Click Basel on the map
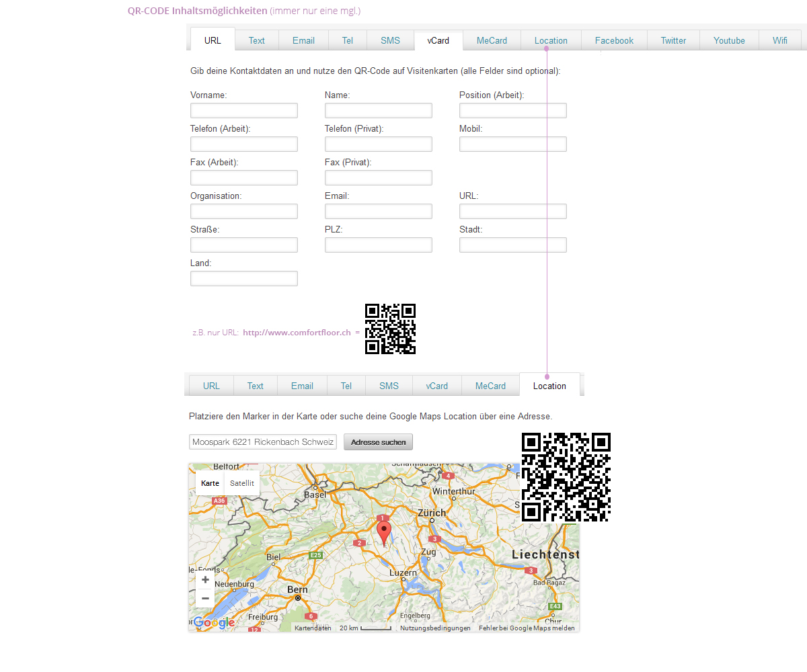 tap(315, 494)
